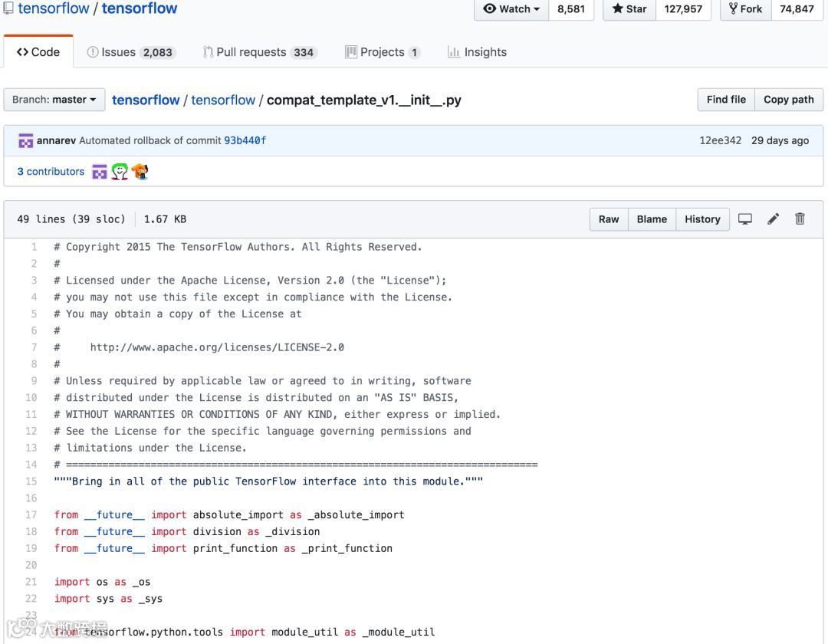The image size is (828, 644).
Task: Click the docstring text on line 15
Action: click(268, 481)
